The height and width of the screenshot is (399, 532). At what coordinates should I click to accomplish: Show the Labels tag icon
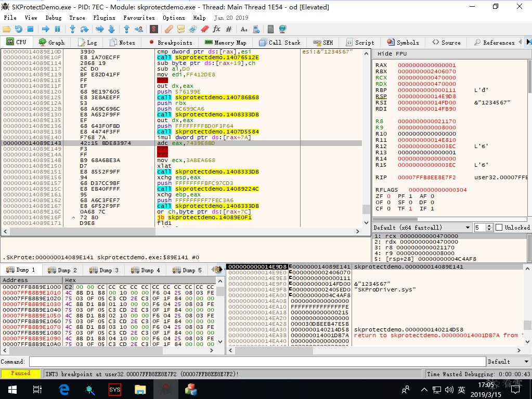pos(193,30)
